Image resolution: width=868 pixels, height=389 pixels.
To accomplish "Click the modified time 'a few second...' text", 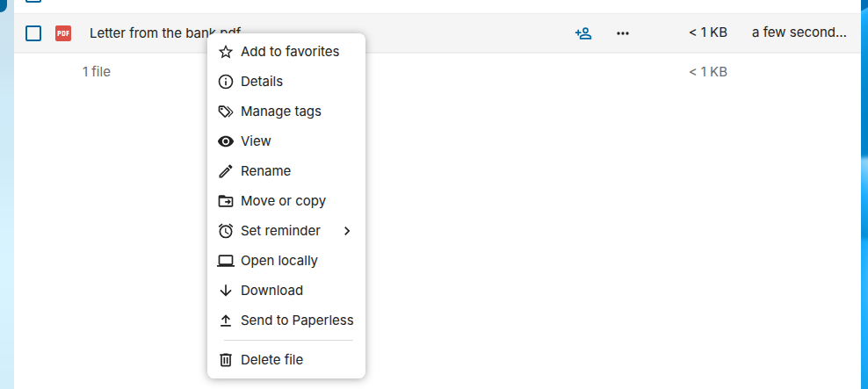I will [799, 32].
